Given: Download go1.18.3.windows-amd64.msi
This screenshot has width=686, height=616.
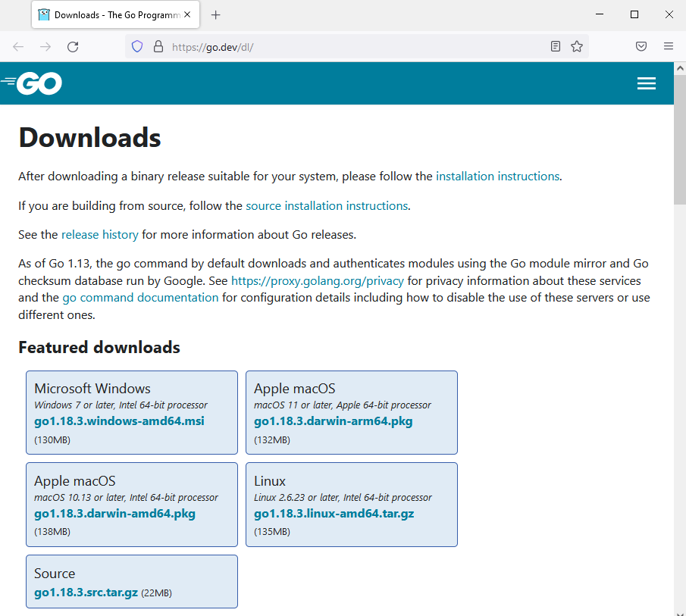Looking at the screenshot, I should coord(120,421).
